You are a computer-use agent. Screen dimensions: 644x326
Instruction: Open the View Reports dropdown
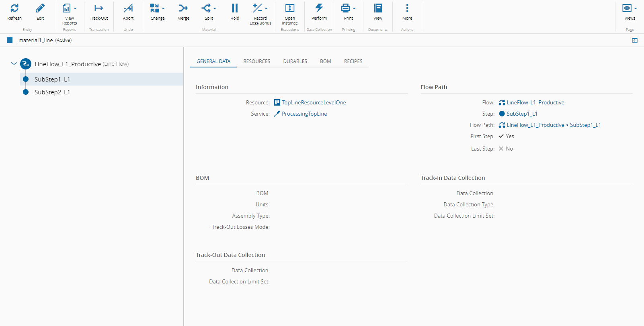pos(75,8)
